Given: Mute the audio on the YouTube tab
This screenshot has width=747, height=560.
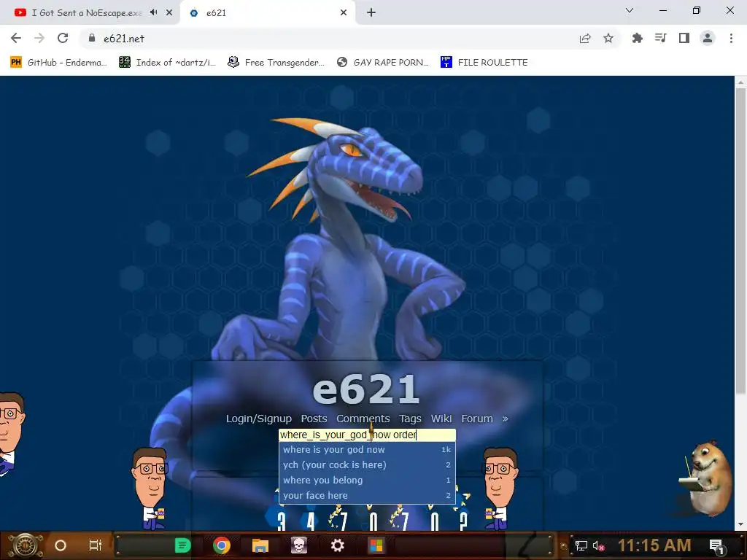Looking at the screenshot, I should (153, 12).
